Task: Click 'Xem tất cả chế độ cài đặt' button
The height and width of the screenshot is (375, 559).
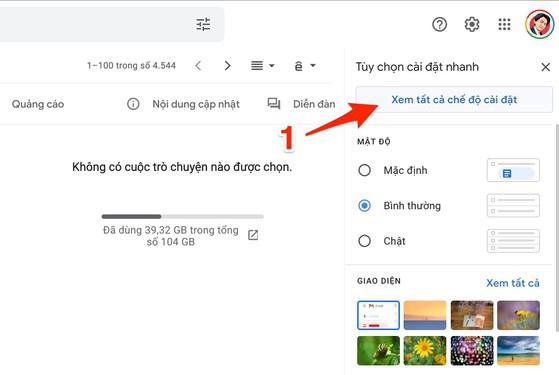Action: (x=454, y=99)
